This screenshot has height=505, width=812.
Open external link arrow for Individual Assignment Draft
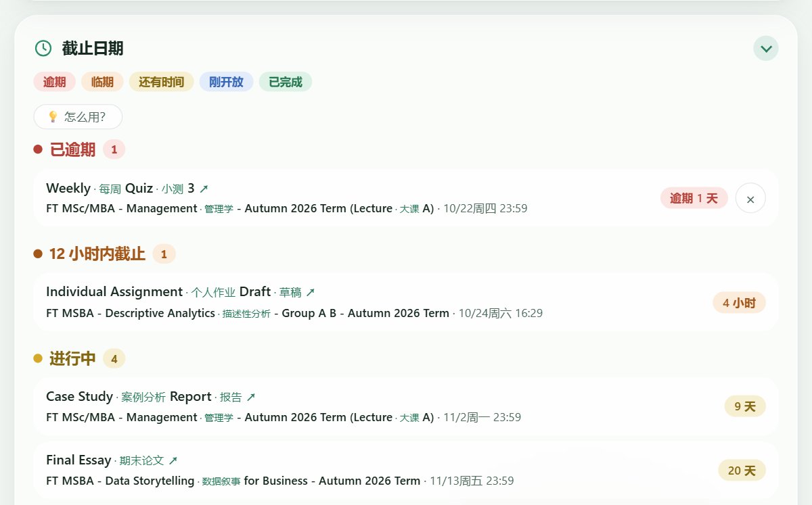311,293
